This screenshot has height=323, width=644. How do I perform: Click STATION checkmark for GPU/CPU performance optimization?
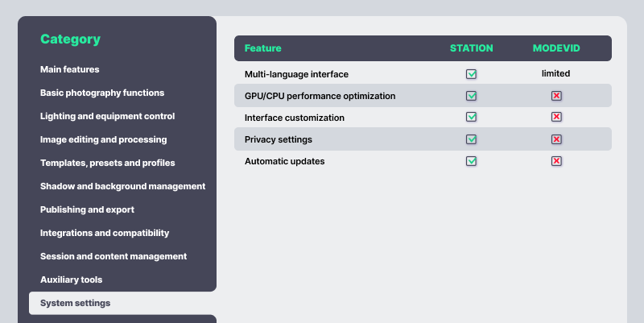471,96
